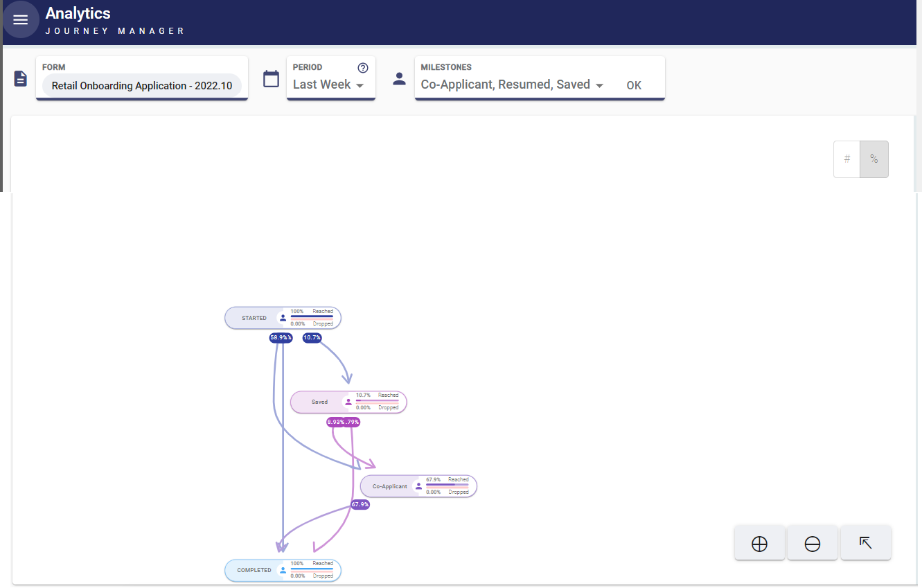Switch display to percent (%) mode
Viewport: 922px width, 588px height.
[874, 159]
